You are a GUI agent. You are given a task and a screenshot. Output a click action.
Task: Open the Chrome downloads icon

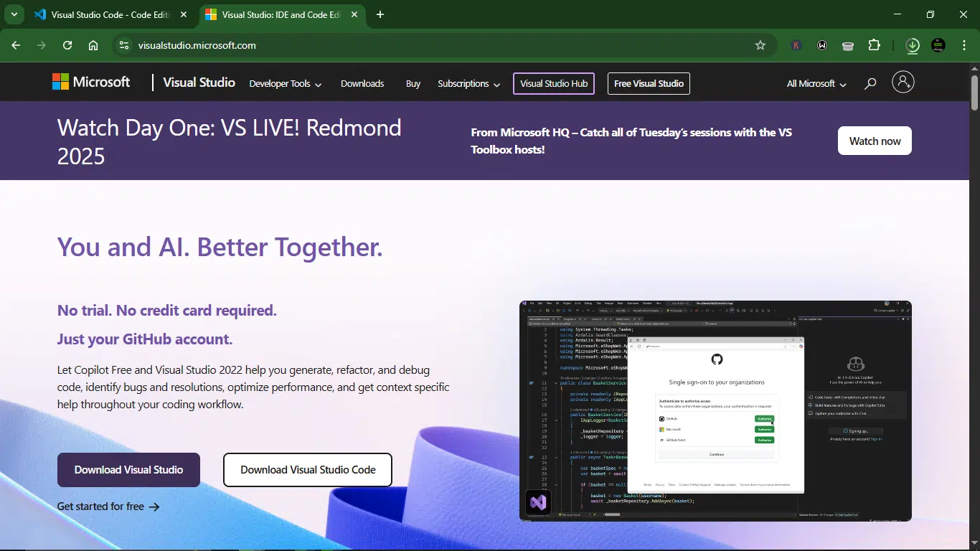click(x=913, y=45)
